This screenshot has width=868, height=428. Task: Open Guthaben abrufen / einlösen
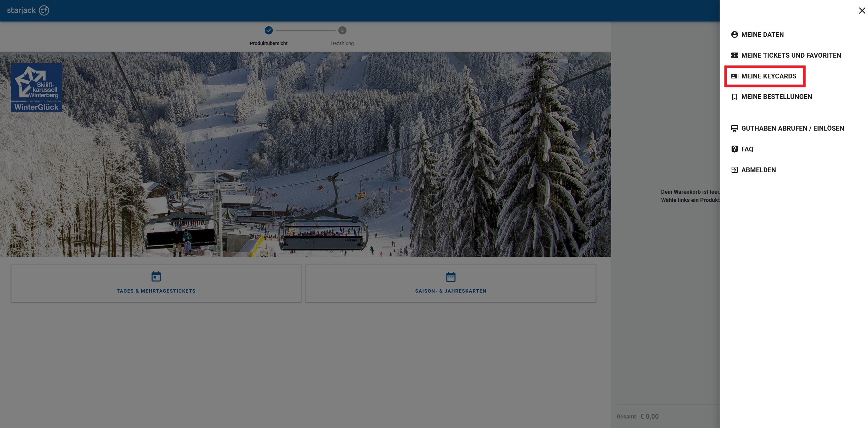point(792,129)
